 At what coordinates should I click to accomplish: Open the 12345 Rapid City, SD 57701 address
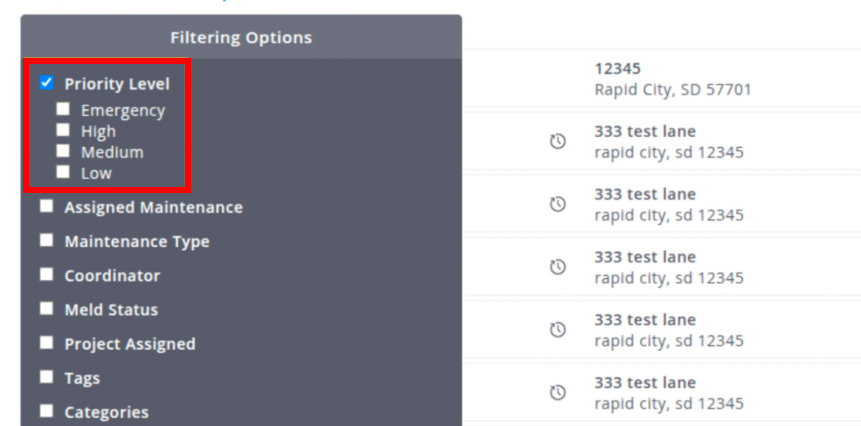click(672, 79)
